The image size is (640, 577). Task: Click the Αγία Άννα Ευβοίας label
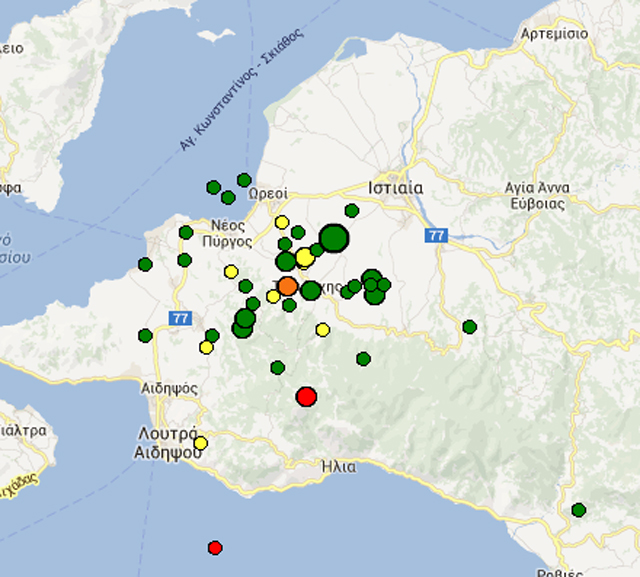[x=538, y=196]
